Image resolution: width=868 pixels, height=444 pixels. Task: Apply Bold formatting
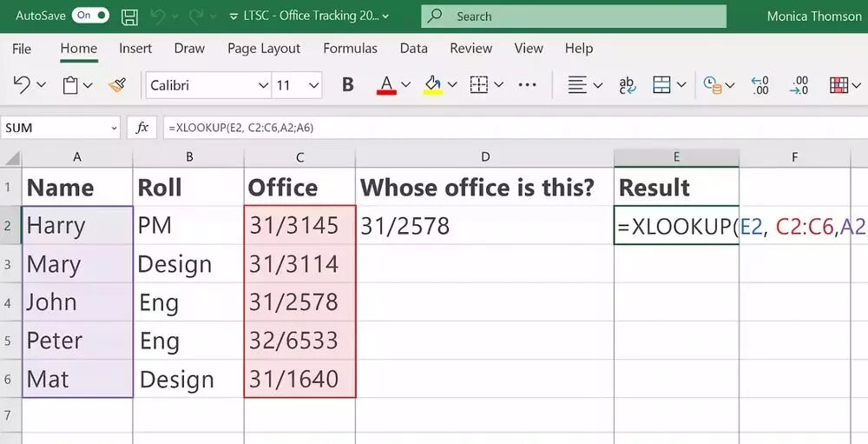coord(348,85)
